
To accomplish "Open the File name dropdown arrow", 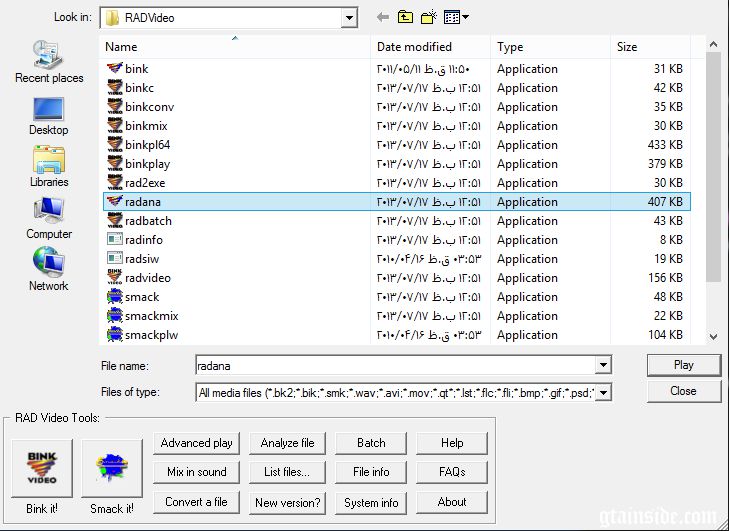I will [602, 366].
